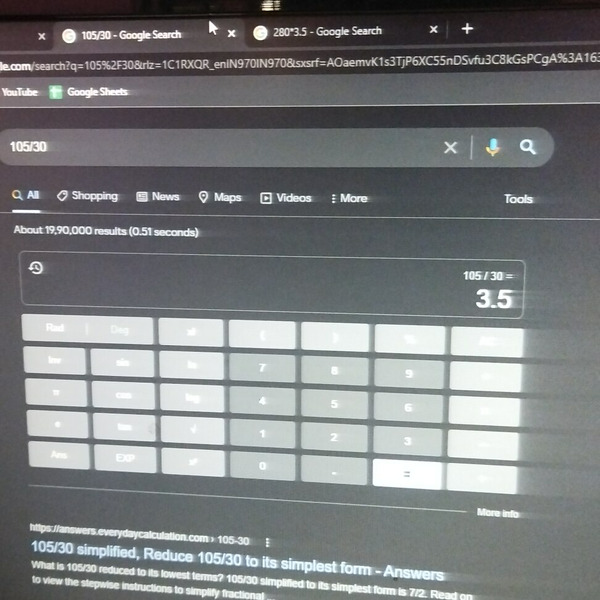
Task: Open the YouTube bookmark
Action: 20,92
